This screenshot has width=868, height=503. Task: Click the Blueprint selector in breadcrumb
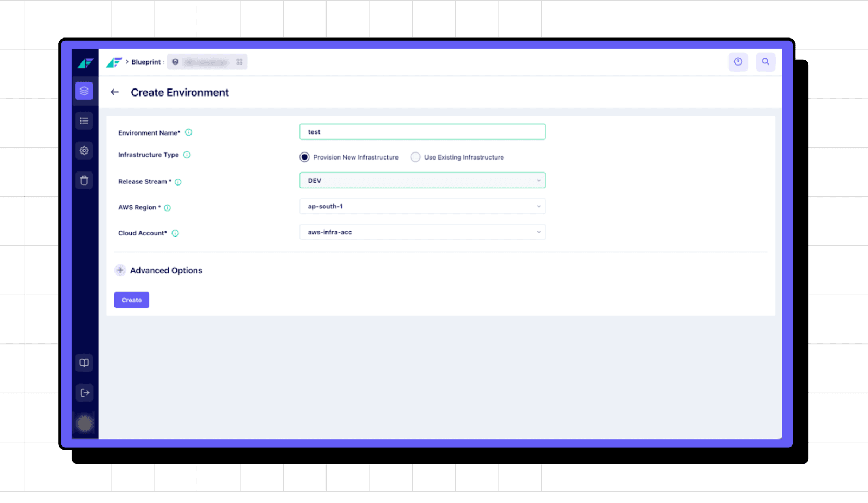point(207,62)
